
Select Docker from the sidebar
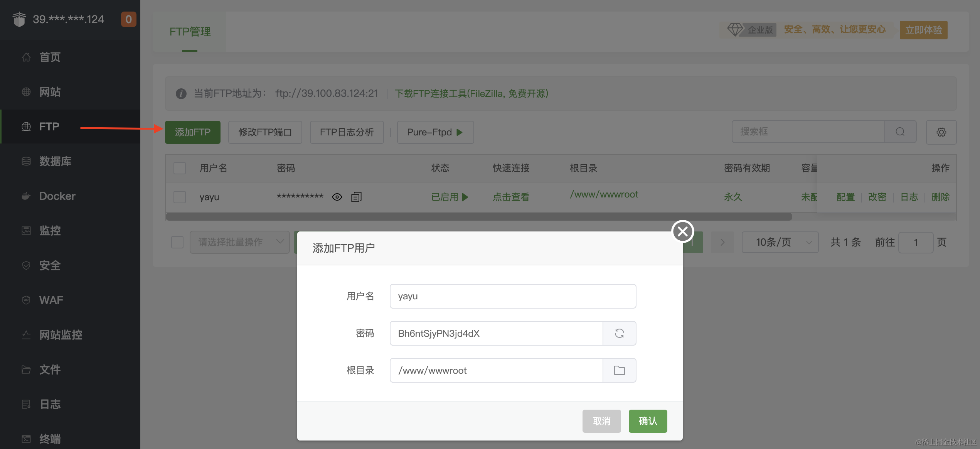57,196
